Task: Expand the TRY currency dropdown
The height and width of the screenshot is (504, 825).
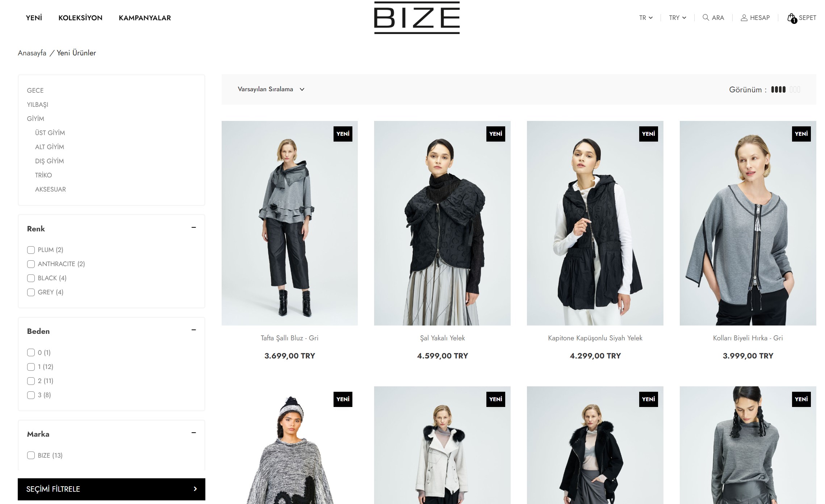Action: [678, 18]
